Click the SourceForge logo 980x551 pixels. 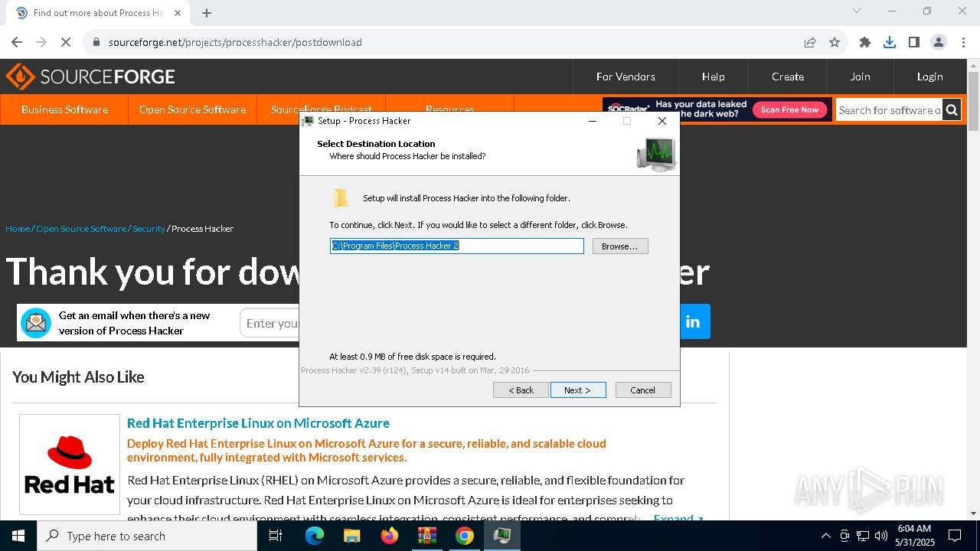90,77
